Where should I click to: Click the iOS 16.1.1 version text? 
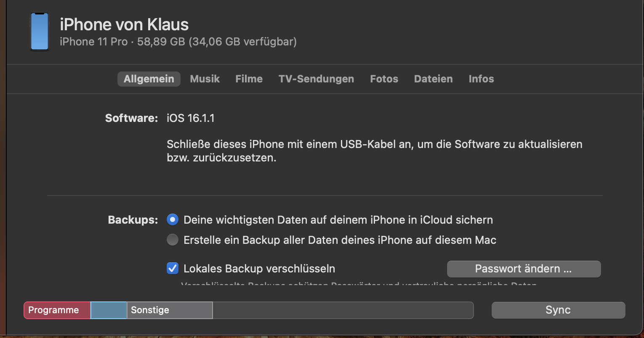click(190, 118)
